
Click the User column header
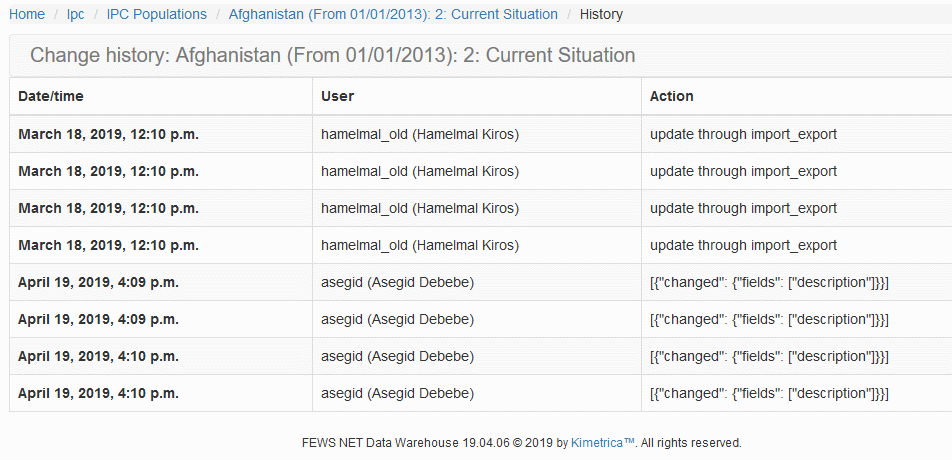[337, 96]
